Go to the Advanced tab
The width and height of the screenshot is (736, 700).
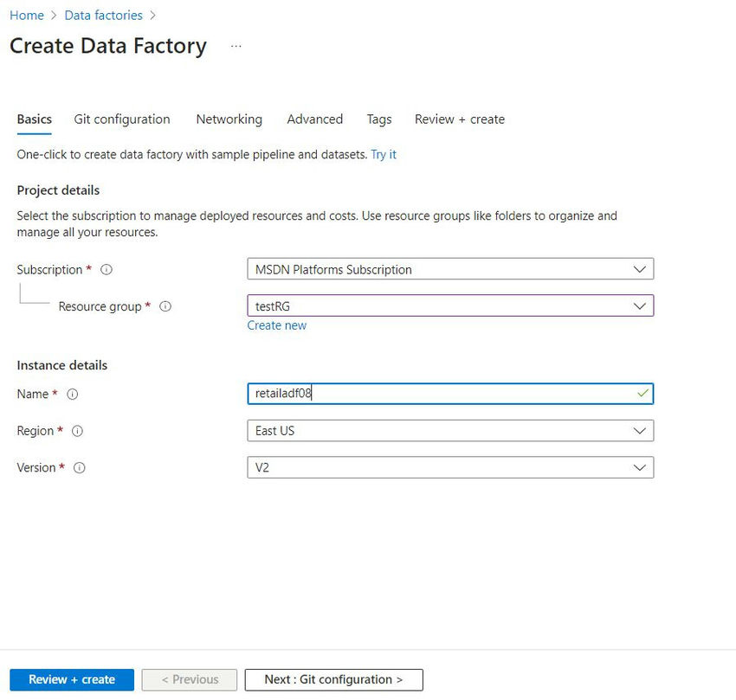[315, 119]
